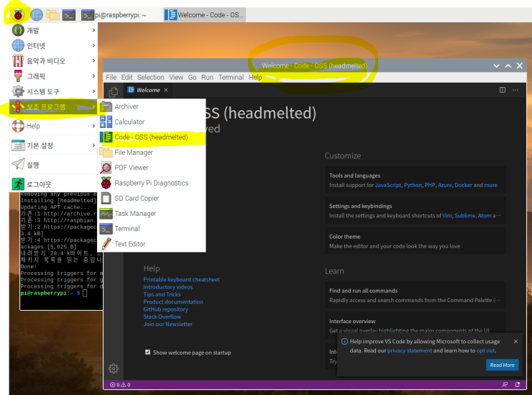Open the Raspberry Pi main menu icon
Viewport: 532px width, 395px height.
tap(18, 15)
